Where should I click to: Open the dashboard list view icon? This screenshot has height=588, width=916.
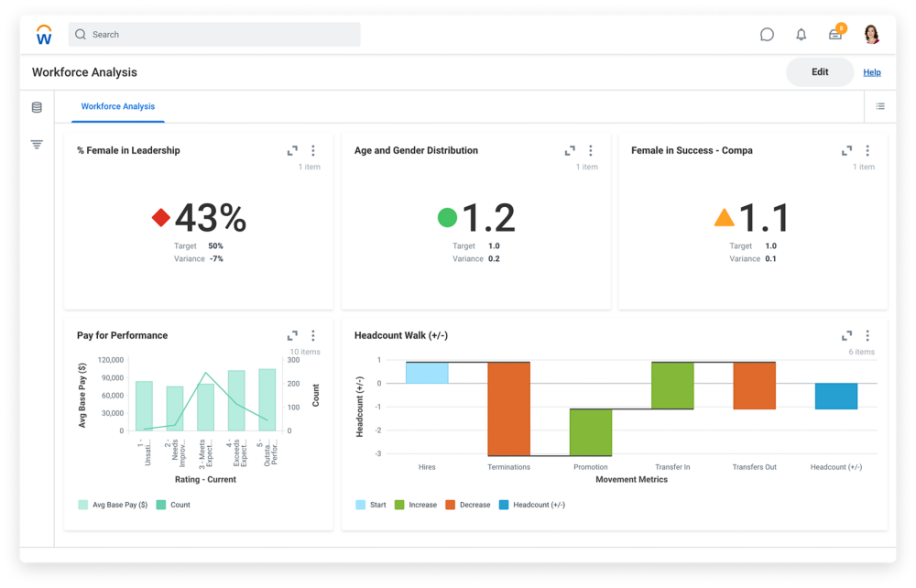tap(879, 106)
